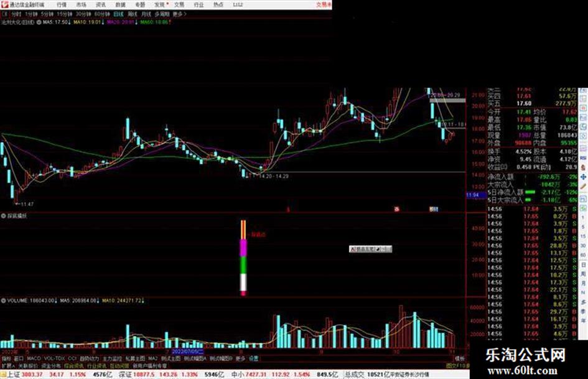This screenshot has height=379, width=588.
Task: Select the 1-minute shortcut in right toolbar
Action: (584, 218)
